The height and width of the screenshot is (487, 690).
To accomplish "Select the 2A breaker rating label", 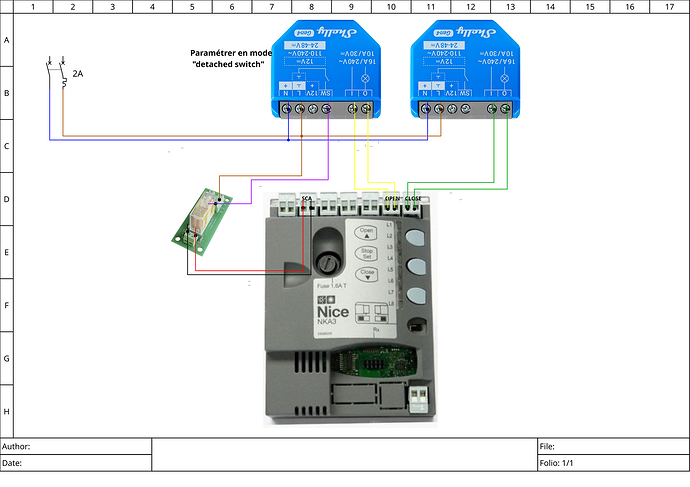I will [x=78, y=74].
